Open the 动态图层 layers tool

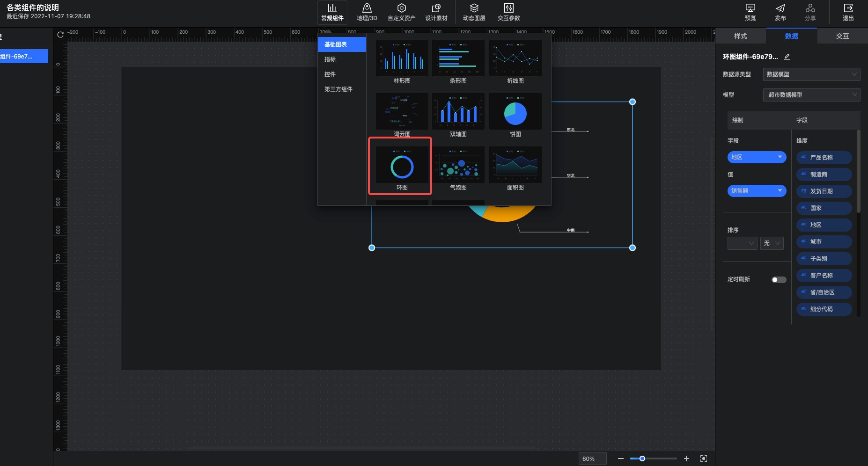tap(474, 13)
